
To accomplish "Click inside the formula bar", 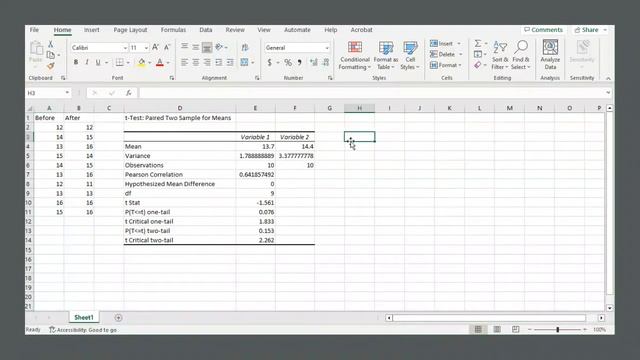I will click(371, 93).
